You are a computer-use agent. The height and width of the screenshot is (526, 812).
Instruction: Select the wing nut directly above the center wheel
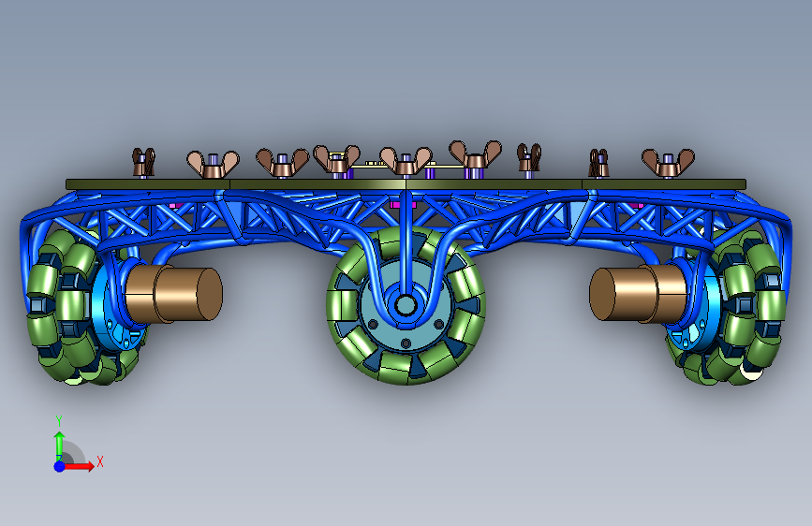pos(406,162)
